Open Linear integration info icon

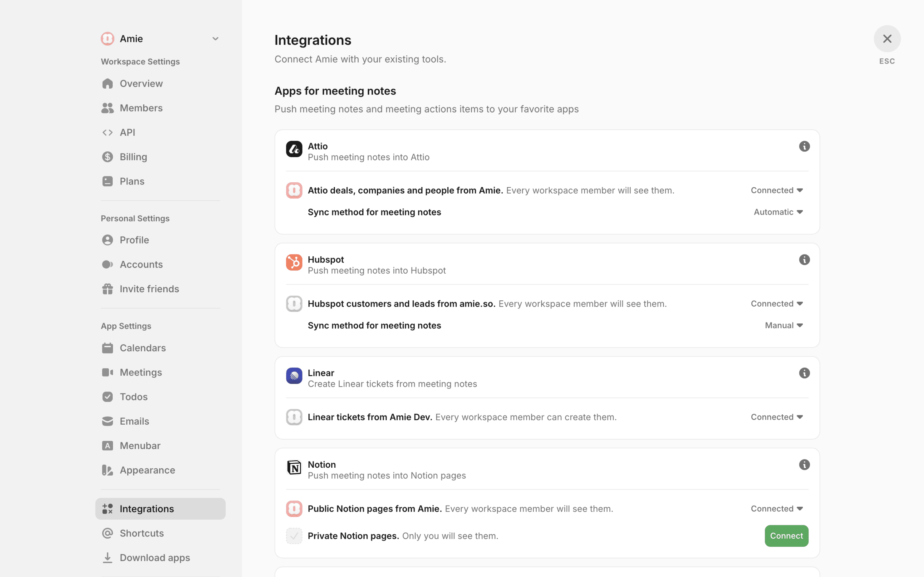pyautogui.click(x=804, y=373)
